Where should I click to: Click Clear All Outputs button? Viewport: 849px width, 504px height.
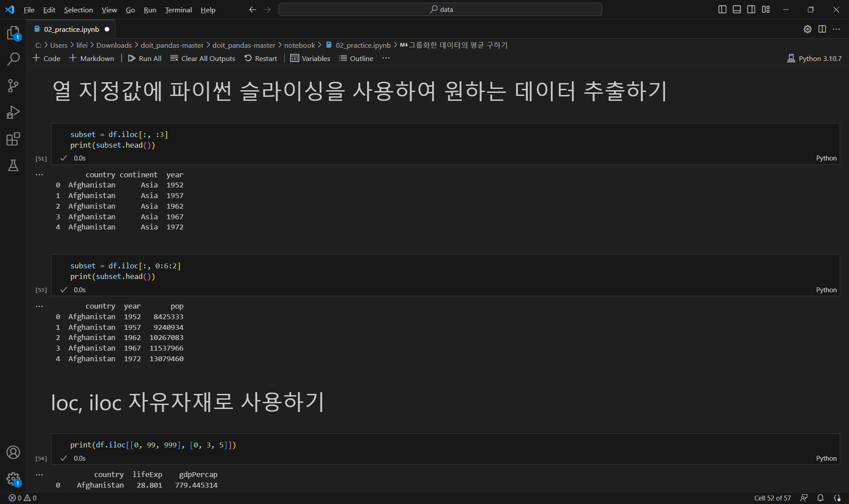(203, 58)
